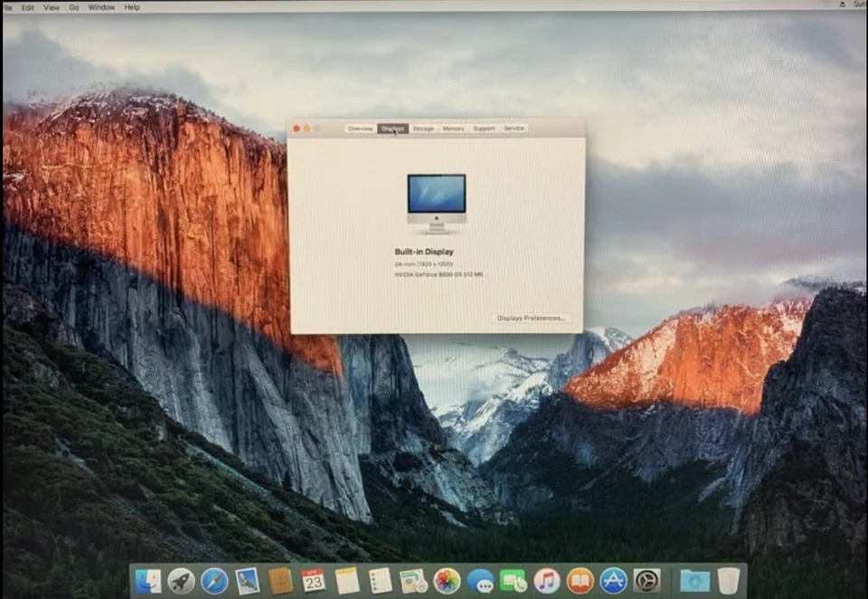Switch to the Overview tab
This screenshot has height=599, width=868.
click(359, 128)
